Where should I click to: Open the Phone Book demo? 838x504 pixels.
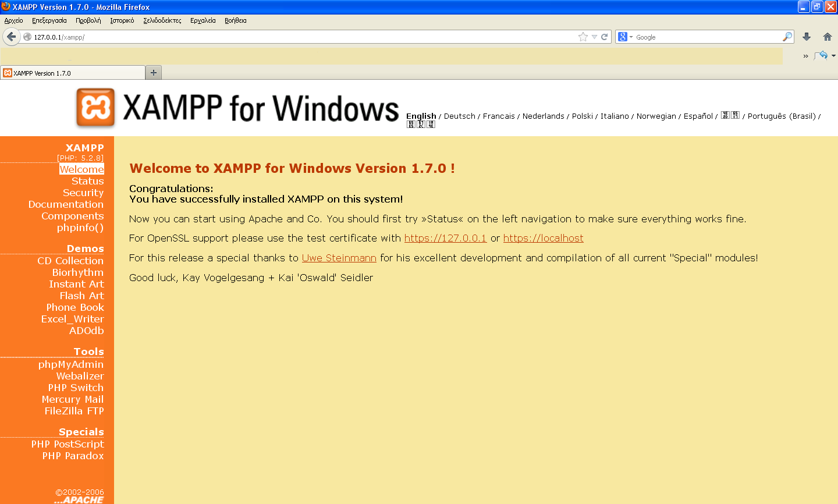[x=75, y=307]
